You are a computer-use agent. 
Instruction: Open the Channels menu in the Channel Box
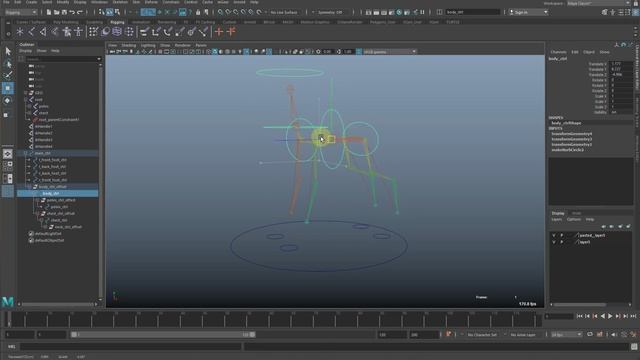coord(558,52)
